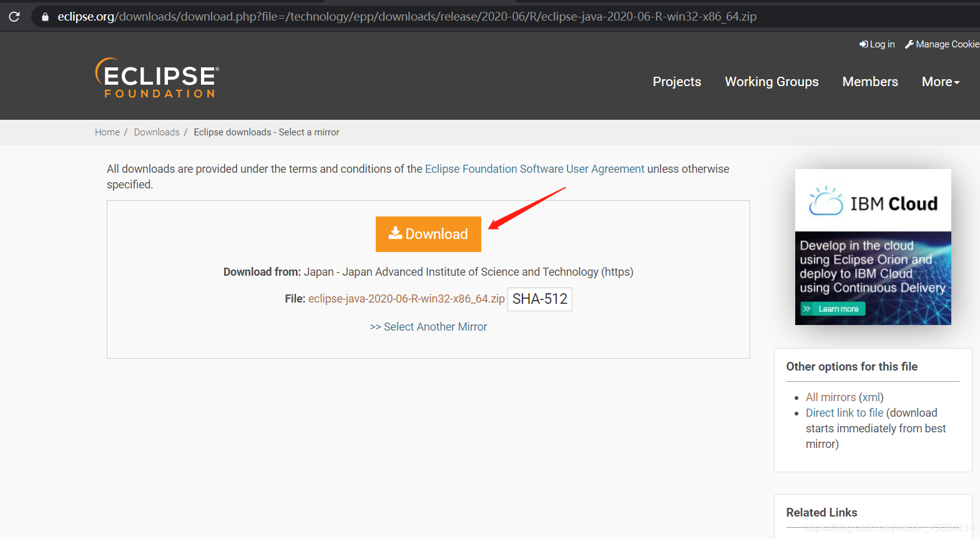Go to Downloads breadcrumb
Viewport: 980px width, 539px height.
click(x=157, y=132)
